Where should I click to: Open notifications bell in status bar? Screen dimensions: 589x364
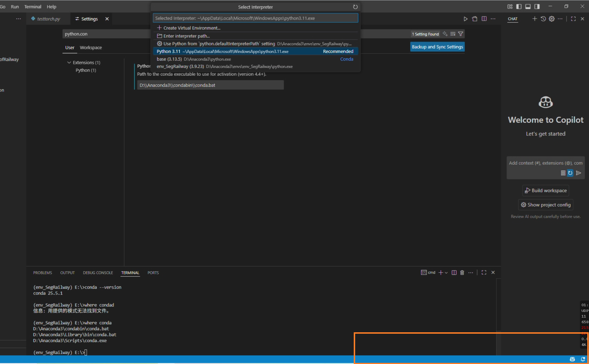[583, 359]
